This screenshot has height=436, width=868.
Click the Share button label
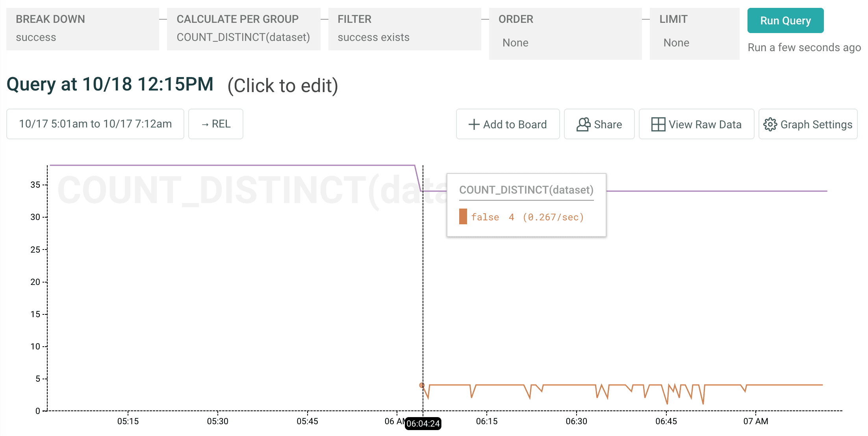pos(608,124)
